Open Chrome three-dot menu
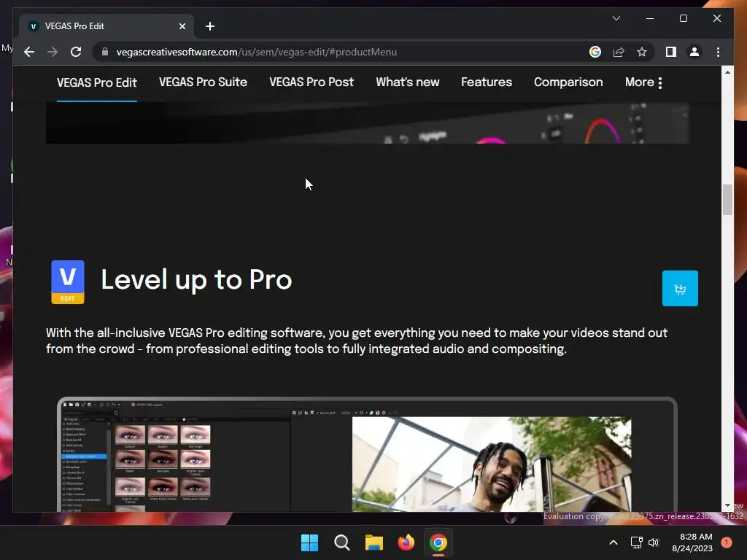 pyautogui.click(x=718, y=52)
